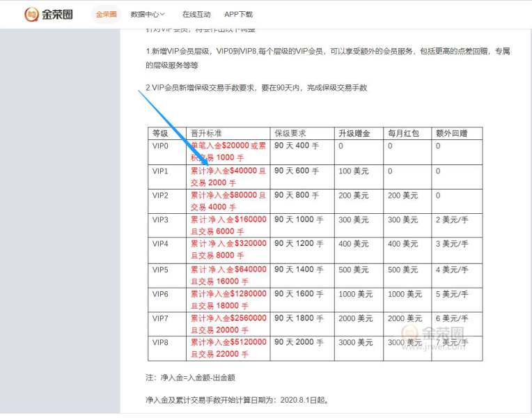Select the 每月红包 column header

[407, 133]
